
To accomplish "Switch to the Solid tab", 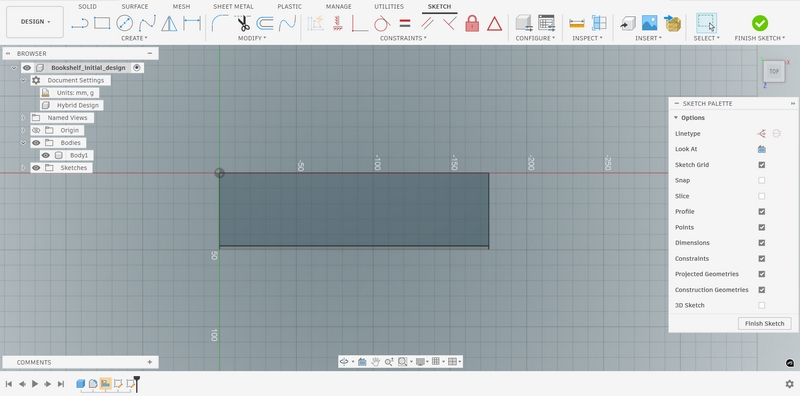I will [87, 7].
